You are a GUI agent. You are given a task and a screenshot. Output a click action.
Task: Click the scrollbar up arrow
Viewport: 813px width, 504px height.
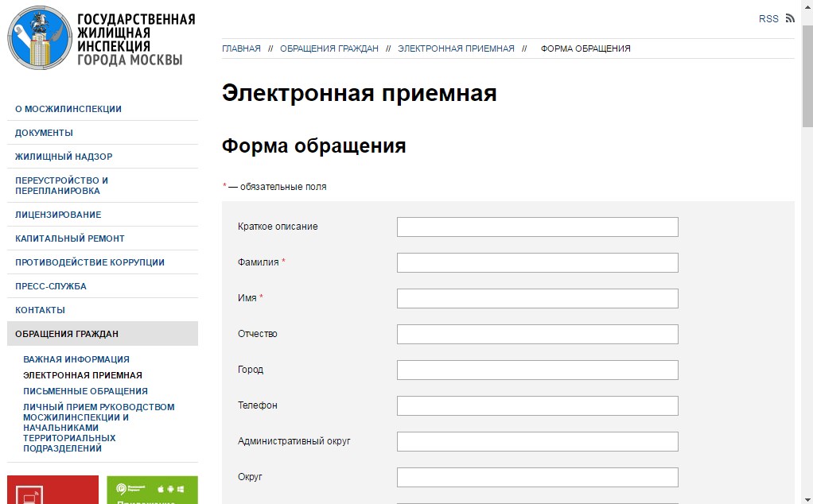point(807,6)
